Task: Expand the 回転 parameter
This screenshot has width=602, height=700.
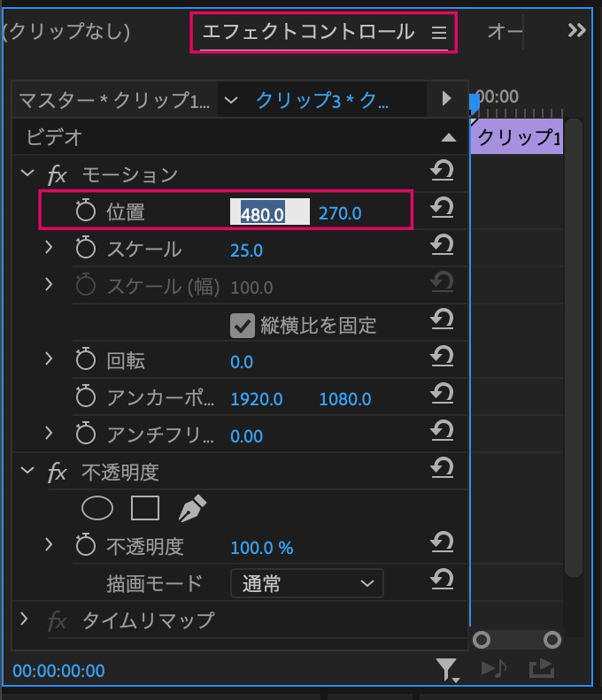Action: pos(49,358)
